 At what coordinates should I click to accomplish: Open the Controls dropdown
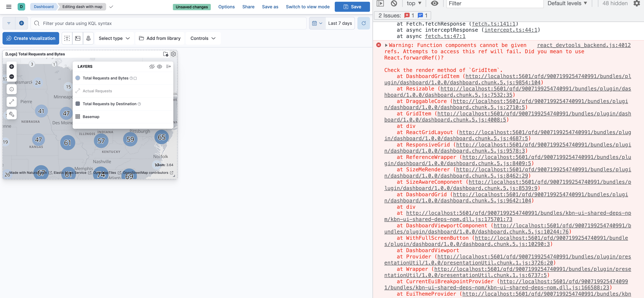203,38
